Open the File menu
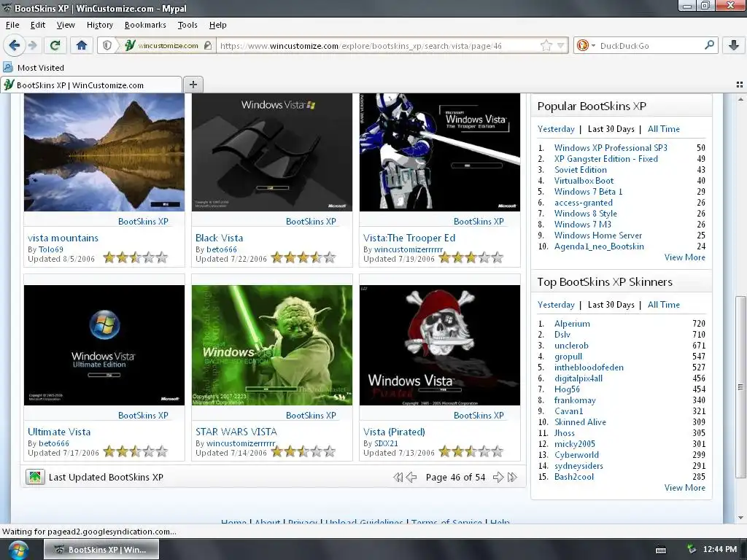This screenshot has width=747, height=560. (x=12, y=25)
